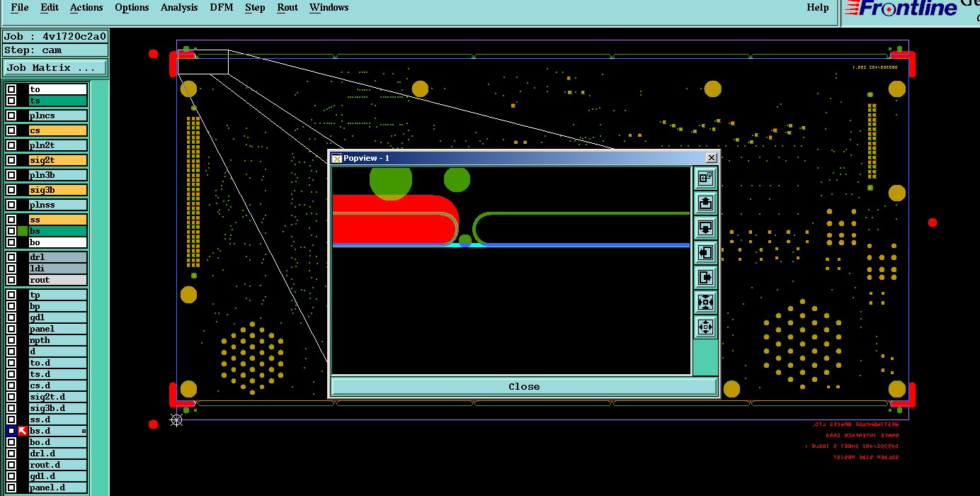Screen dimensions: 980x496
Task: Click the Popview pop-out window icon button
Action: tap(705, 179)
